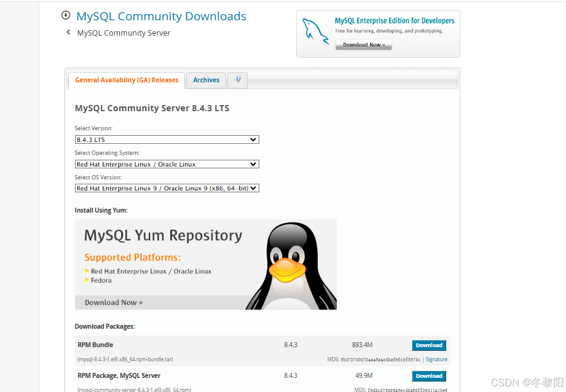Go back to MySQL Community Server
Screen dimensions: 566x392
[124, 33]
